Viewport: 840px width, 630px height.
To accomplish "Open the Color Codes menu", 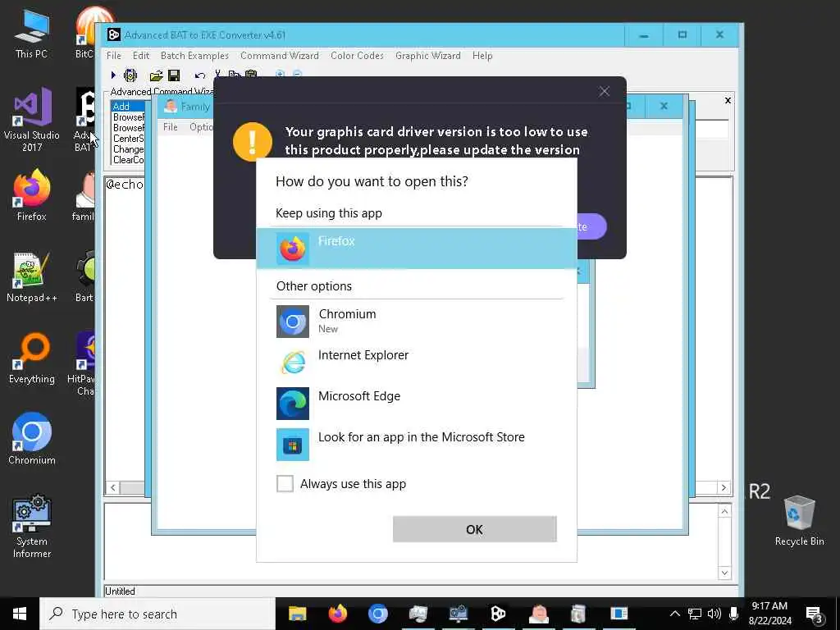I will pyautogui.click(x=357, y=56).
